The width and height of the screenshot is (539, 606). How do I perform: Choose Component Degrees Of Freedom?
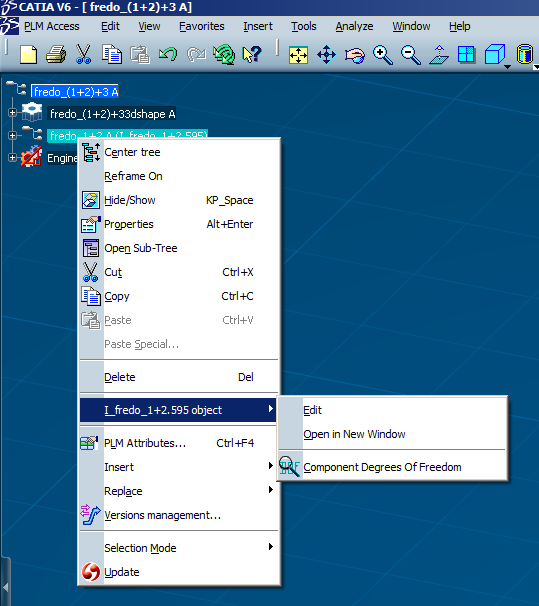pyautogui.click(x=392, y=467)
